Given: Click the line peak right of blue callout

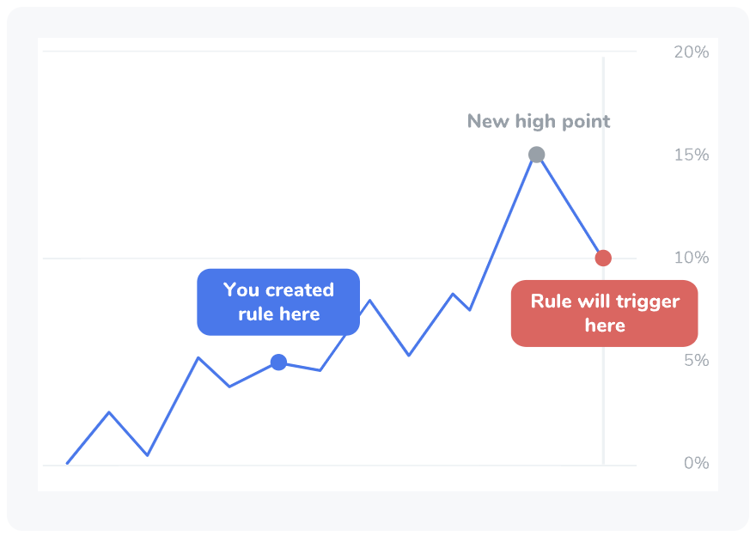Looking at the screenshot, I should [369, 301].
